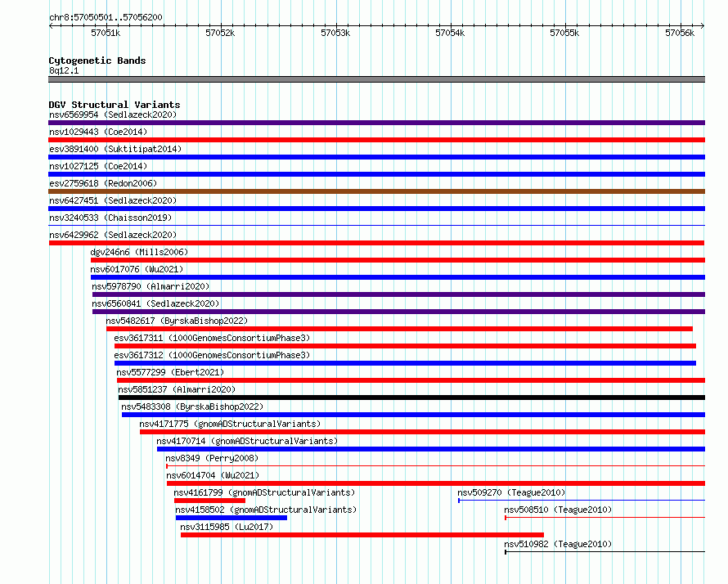Image resolution: width=728 pixels, height=584 pixels.
Task: Open the nsv4171775 (gnomADStructuralVariants) label
Action: (230, 424)
